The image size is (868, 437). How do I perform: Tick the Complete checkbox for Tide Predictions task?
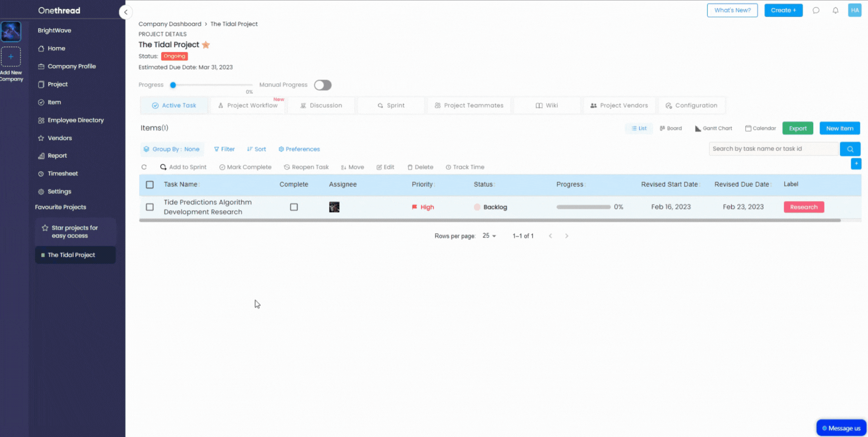[x=294, y=207]
